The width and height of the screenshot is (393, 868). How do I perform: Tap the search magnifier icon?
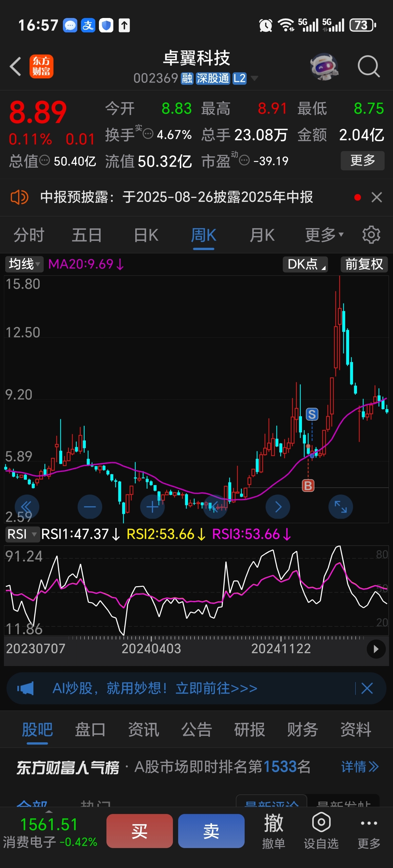368,66
